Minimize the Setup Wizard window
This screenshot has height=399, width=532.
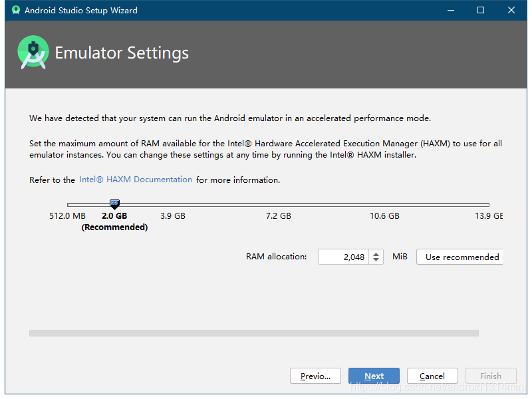[x=451, y=10]
